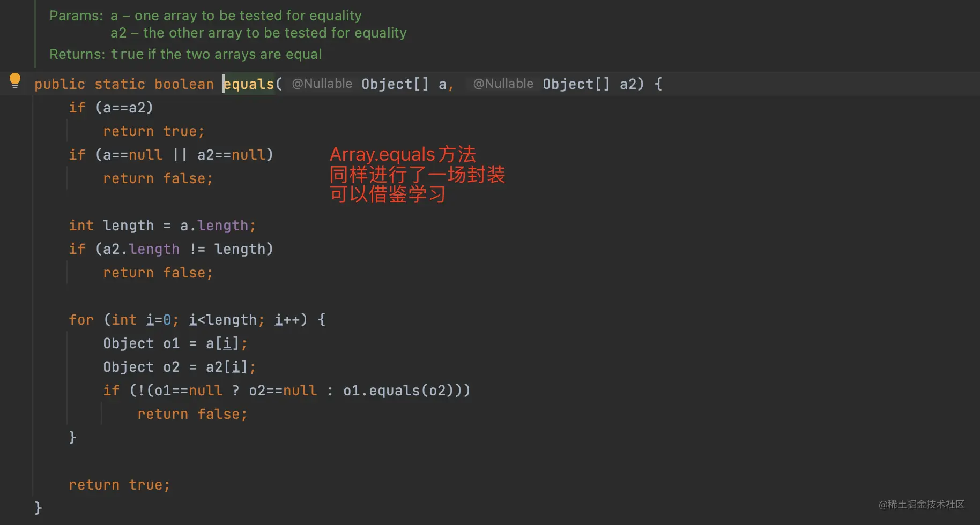Click the 'Object o1 = a[i];' statement
Viewport: 980px width, 525px height.
pyautogui.click(x=175, y=343)
